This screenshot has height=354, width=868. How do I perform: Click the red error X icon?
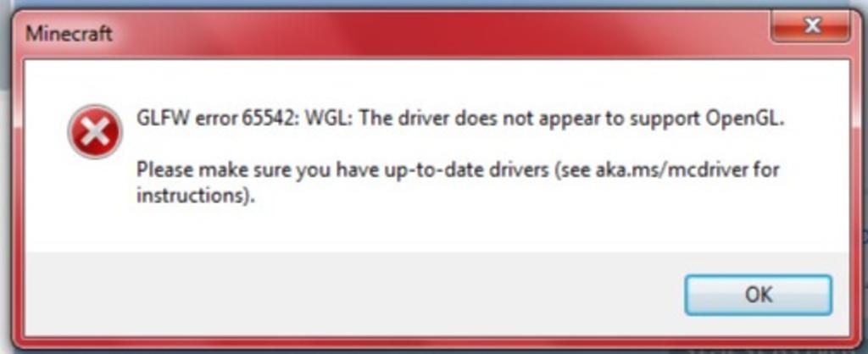click(x=95, y=131)
